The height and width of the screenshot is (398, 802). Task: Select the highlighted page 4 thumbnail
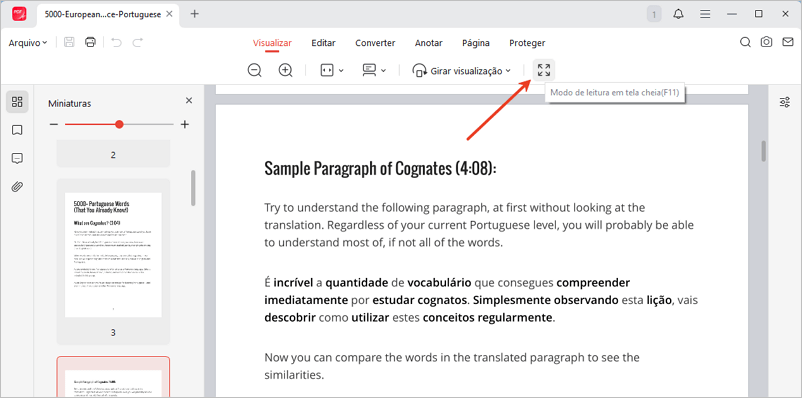[113, 377]
